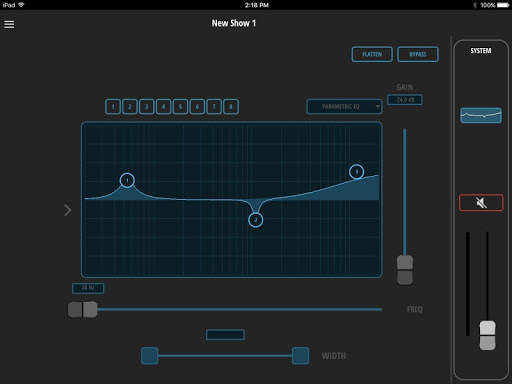
Task: Select EQ band 8 button
Action: [x=231, y=107]
